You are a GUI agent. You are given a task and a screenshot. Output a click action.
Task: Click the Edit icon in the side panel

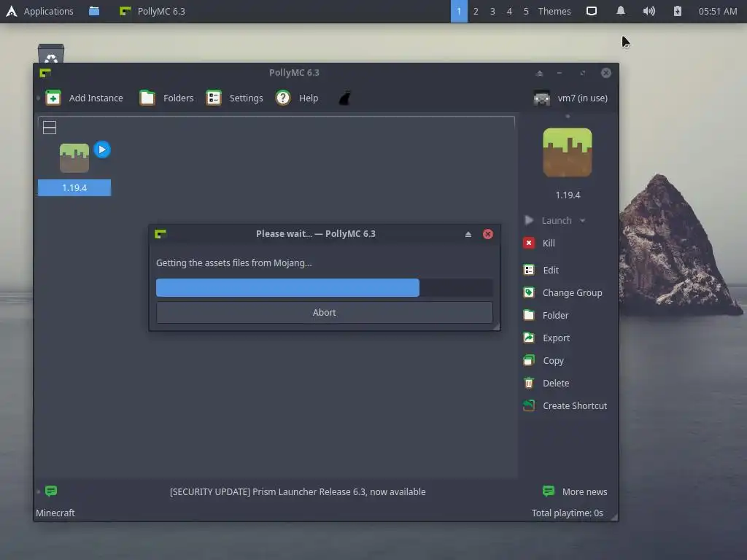pos(529,270)
